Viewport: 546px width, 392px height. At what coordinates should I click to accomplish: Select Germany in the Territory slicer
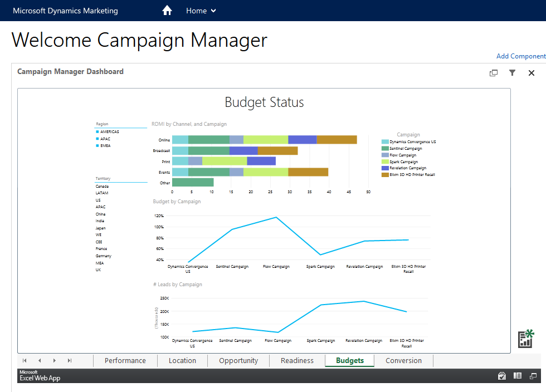pyautogui.click(x=104, y=256)
